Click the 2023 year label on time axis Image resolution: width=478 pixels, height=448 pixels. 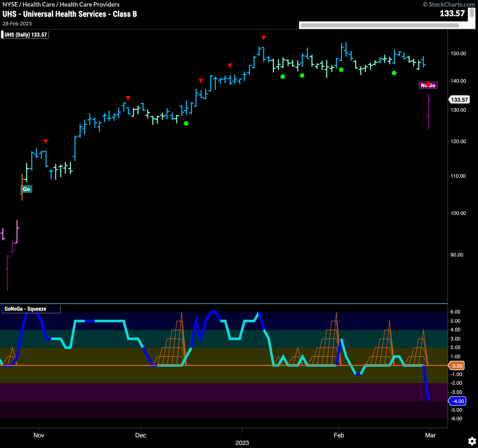coord(242,443)
